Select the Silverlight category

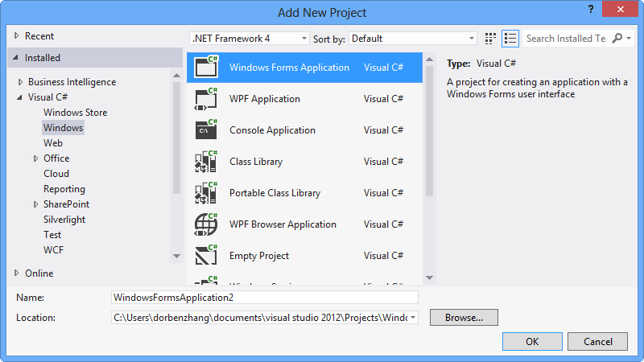tap(64, 220)
